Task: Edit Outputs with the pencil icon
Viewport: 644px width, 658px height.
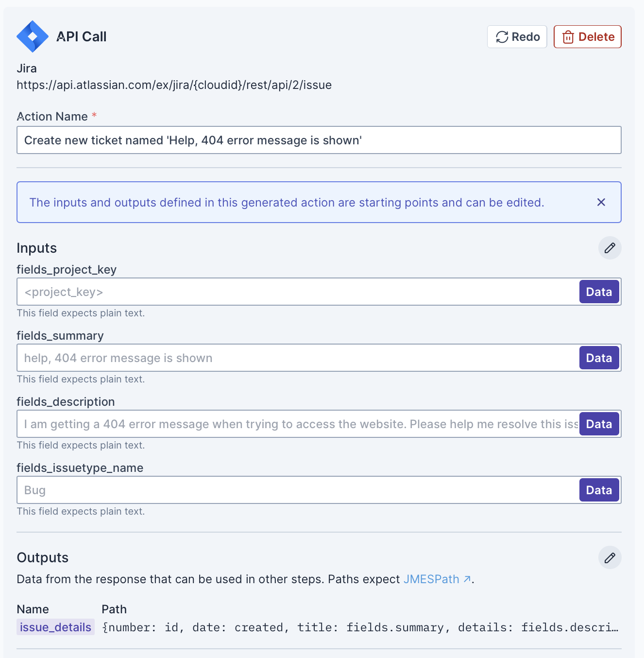Action: (610, 557)
